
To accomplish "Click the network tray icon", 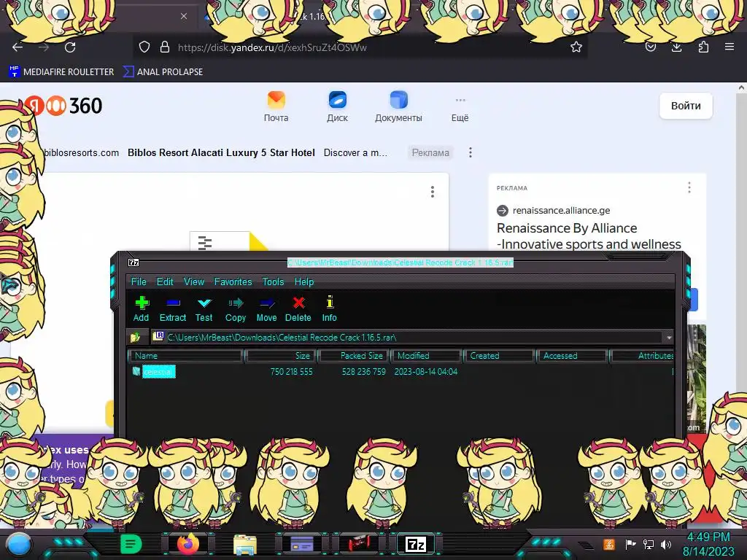I will tap(649, 544).
